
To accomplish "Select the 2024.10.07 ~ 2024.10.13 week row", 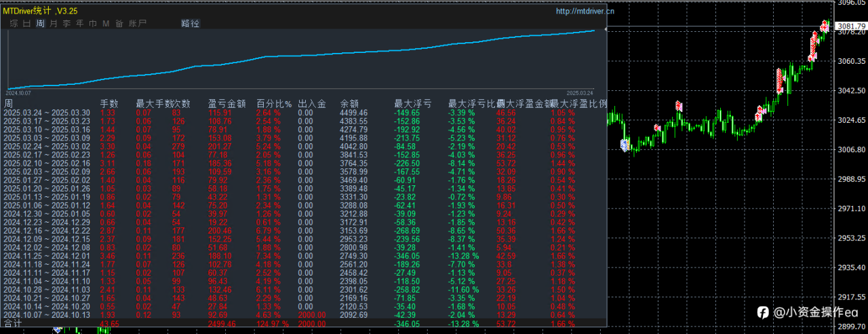I will (305, 314).
